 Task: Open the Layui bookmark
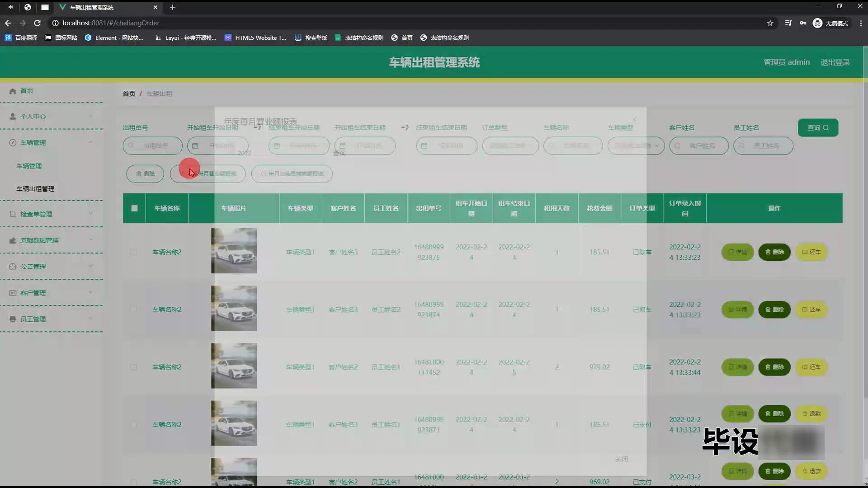[x=185, y=38]
